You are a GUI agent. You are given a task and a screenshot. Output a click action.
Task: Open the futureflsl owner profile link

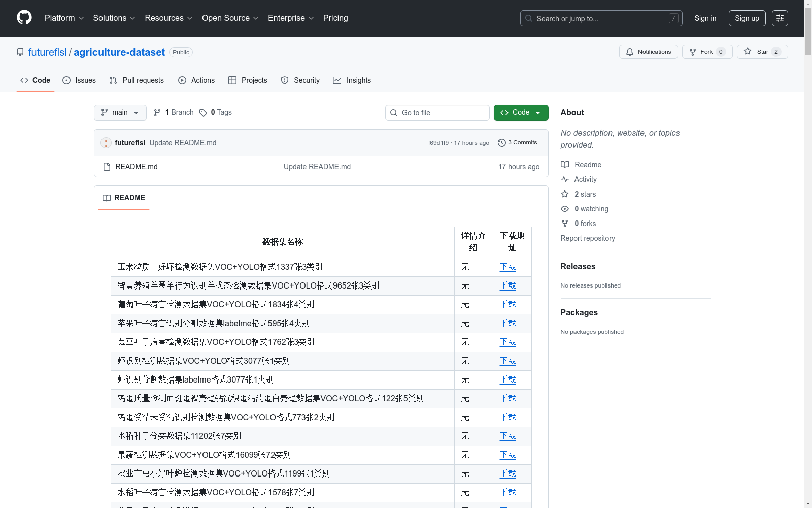tap(48, 52)
